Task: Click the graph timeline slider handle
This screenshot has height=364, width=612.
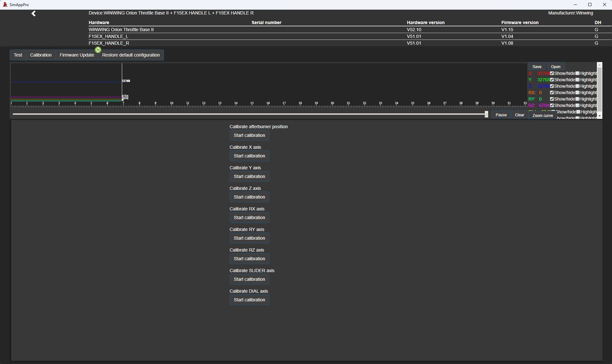Action: pyautogui.click(x=486, y=114)
